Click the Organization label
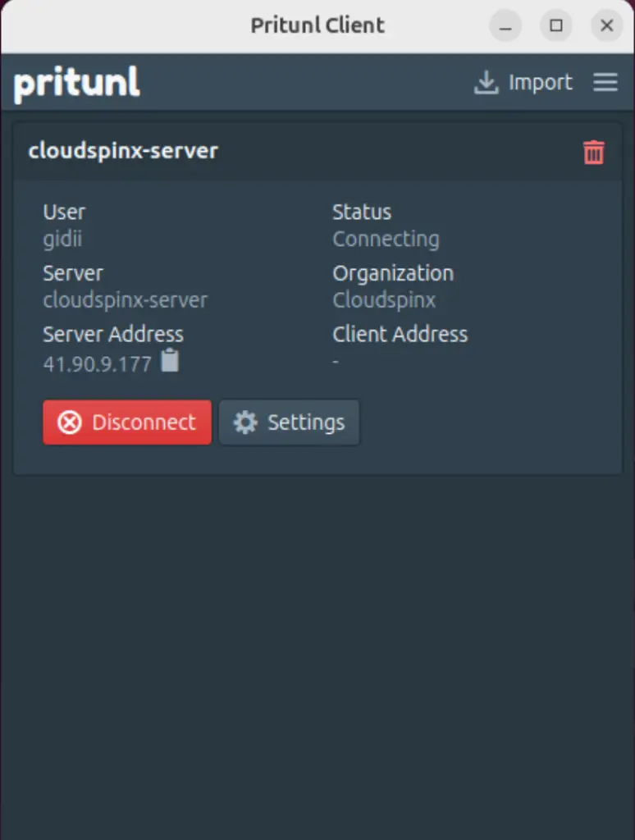This screenshot has height=840, width=635. click(x=393, y=274)
